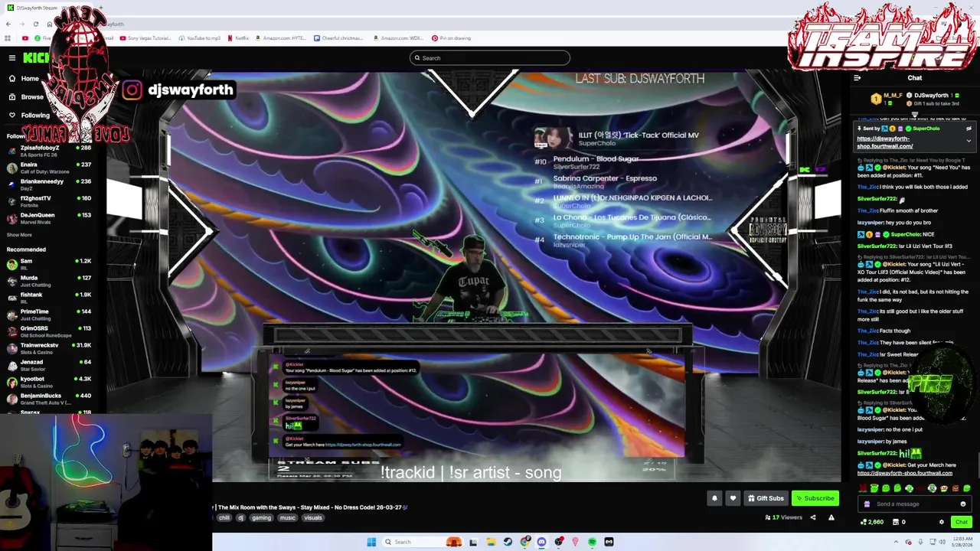
Task: Go to Home in sidebar
Action: point(24,79)
